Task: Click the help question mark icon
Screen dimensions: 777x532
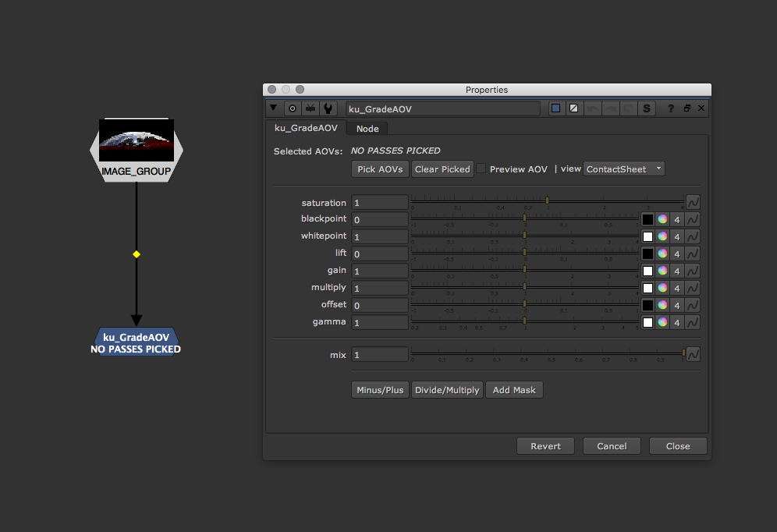Action: (671, 108)
